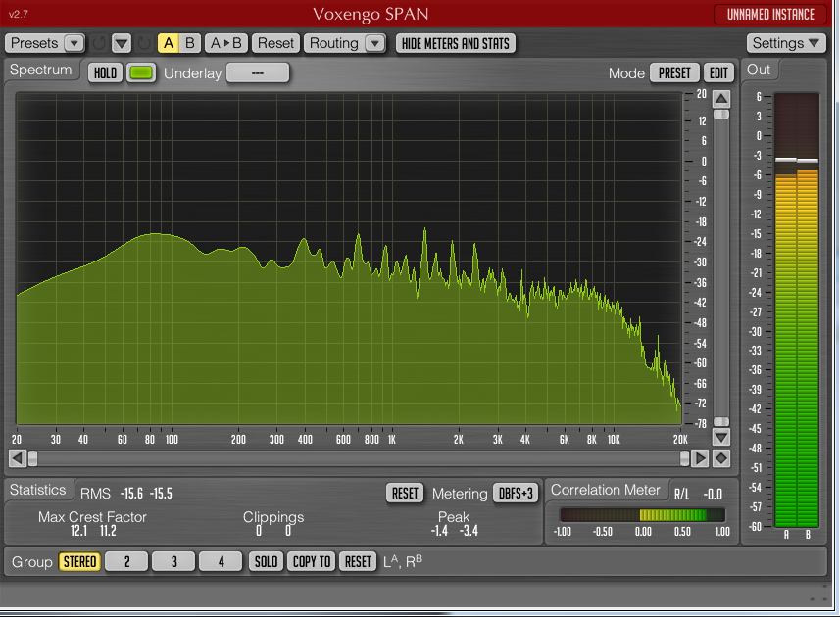Click the horizontal scroll right arrow

700,458
